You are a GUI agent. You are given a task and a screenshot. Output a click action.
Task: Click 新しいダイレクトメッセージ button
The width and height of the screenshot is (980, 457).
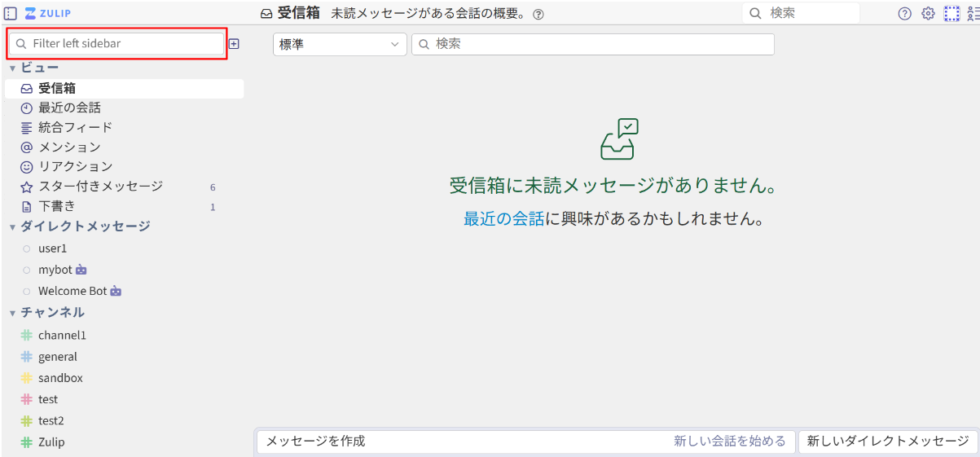point(887,442)
